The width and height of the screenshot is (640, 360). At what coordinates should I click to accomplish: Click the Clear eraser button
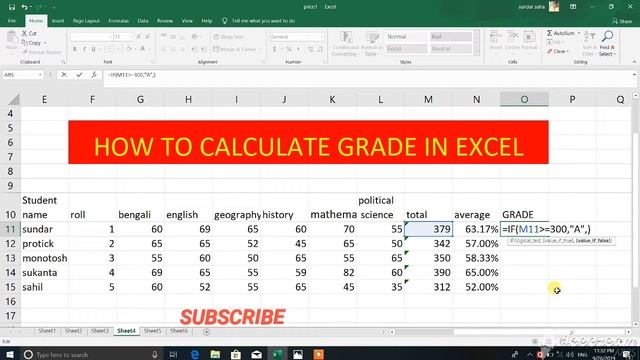[x=557, y=51]
